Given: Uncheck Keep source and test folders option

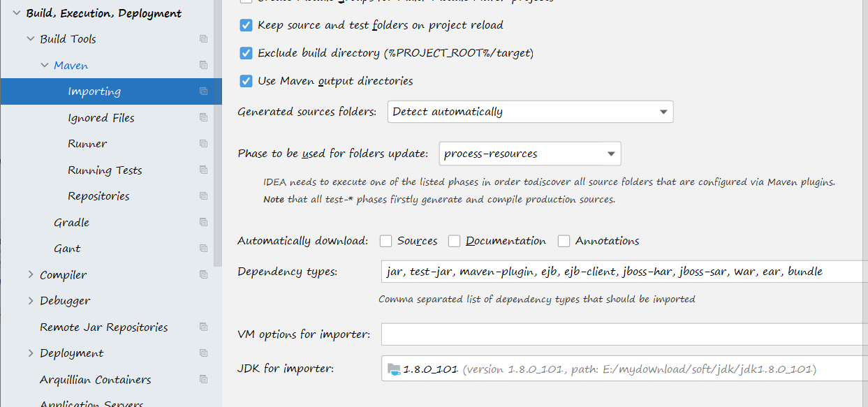Looking at the screenshot, I should click(246, 25).
